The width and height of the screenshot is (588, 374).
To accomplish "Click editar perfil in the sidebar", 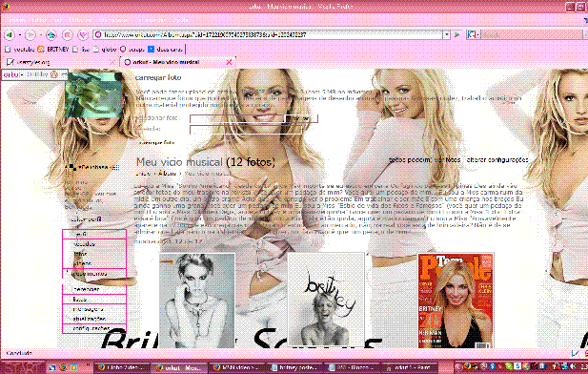I will pyautogui.click(x=86, y=218).
